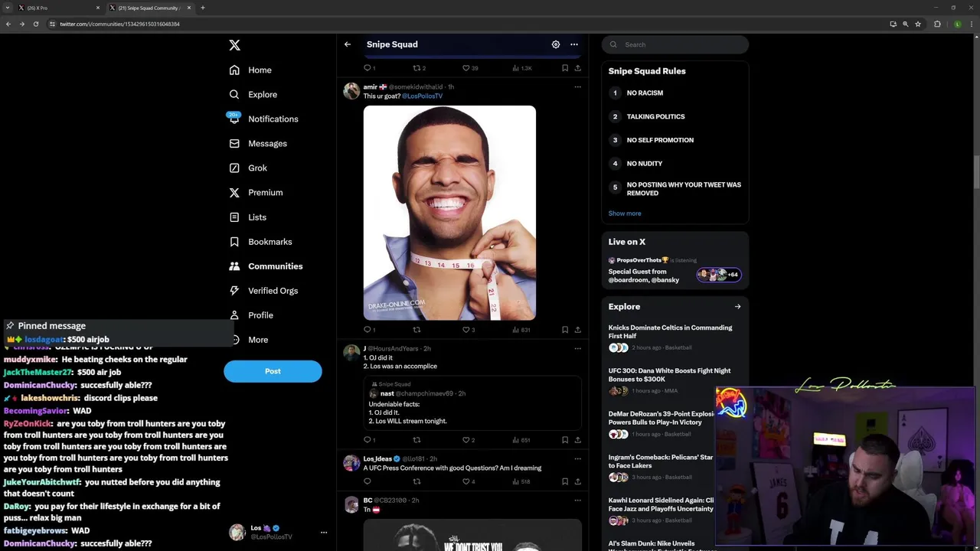This screenshot has width=980, height=551.
Task: Share amir's Drake post
Action: (x=577, y=330)
